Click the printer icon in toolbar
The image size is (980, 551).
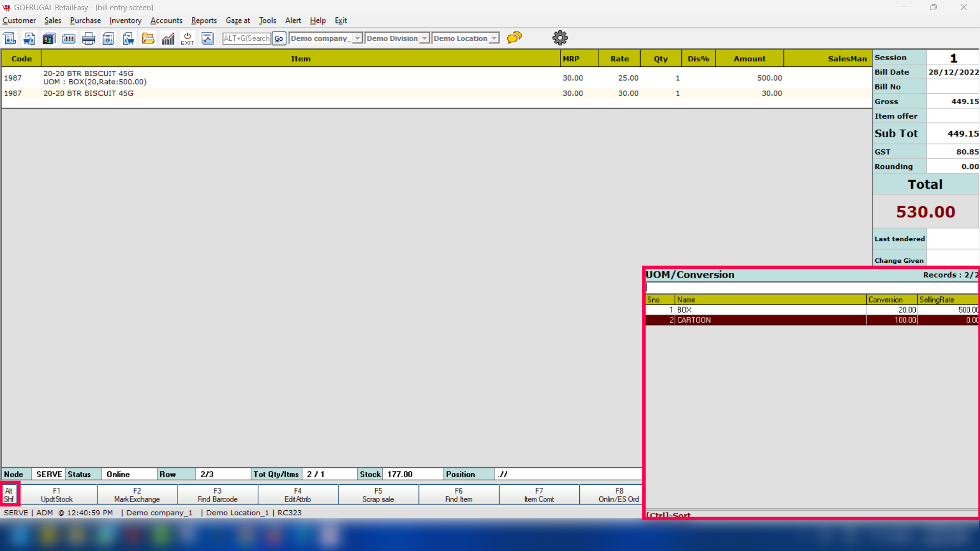point(88,38)
